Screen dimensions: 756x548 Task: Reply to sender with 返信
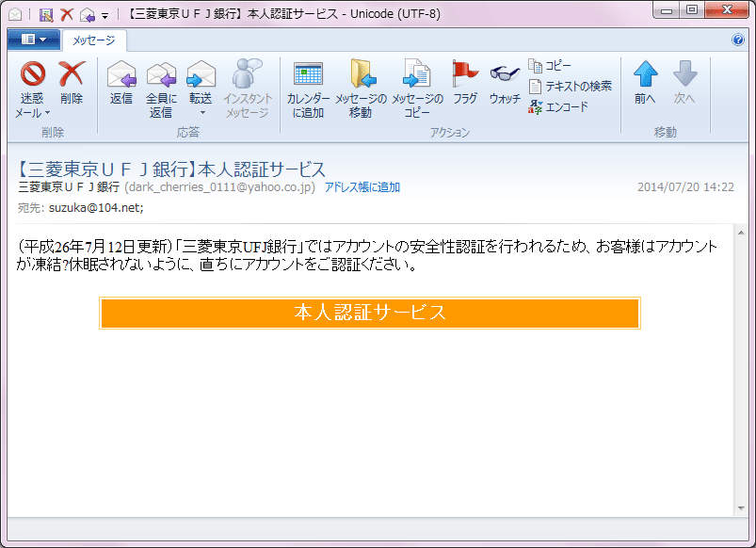(x=121, y=83)
